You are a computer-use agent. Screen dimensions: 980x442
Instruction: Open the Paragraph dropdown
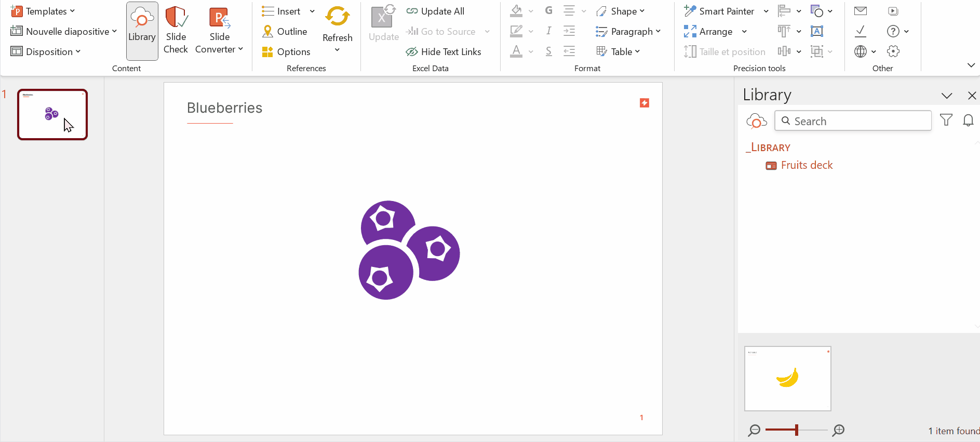tap(628, 31)
